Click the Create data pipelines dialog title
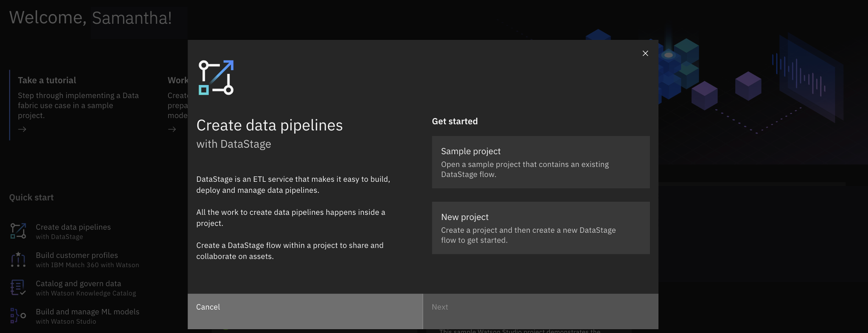 pos(269,125)
